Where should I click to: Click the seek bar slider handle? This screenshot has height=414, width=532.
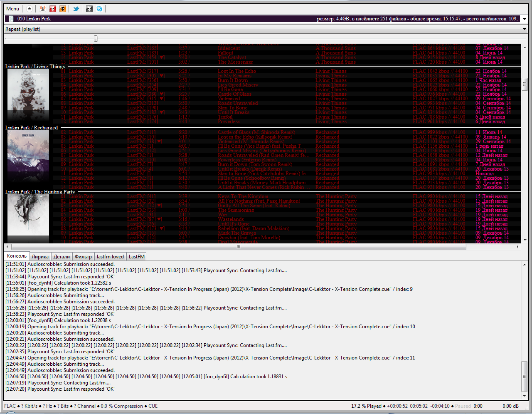96,39
